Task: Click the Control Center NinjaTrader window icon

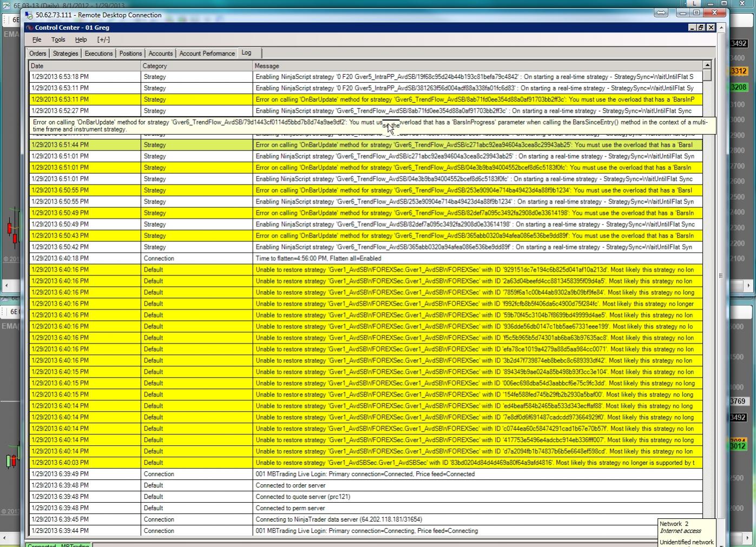Action: [30, 28]
